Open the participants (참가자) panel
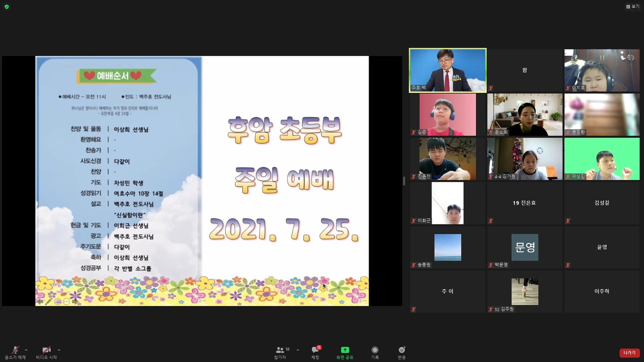The image size is (644, 362). coord(281,352)
